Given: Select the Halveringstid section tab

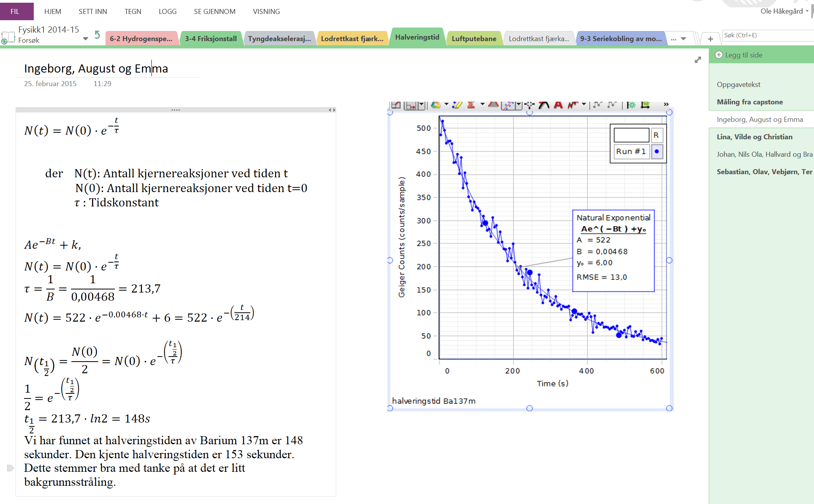Looking at the screenshot, I should point(417,37).
